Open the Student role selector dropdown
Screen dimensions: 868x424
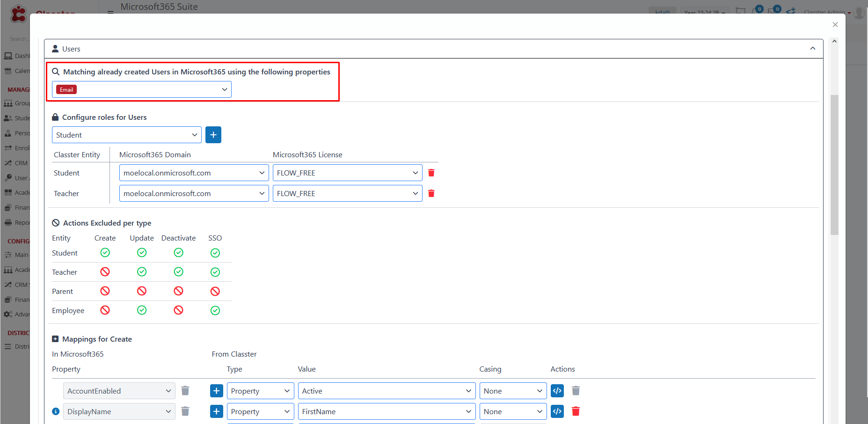point(127,135)
